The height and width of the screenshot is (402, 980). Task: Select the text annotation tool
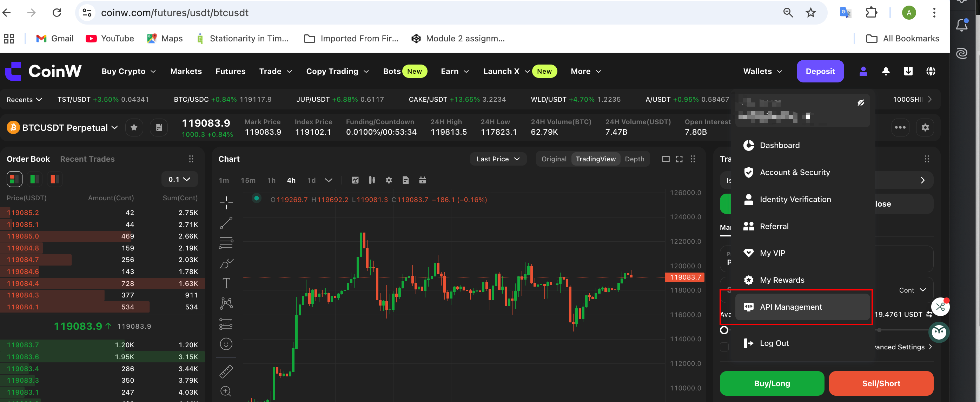(x=226, y=283)
